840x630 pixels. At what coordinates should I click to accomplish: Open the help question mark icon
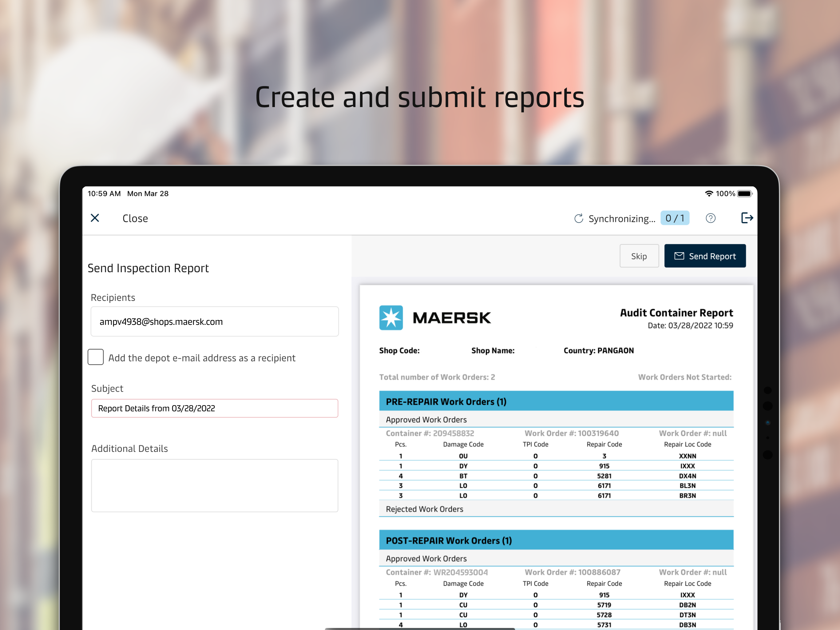[711, 218]
